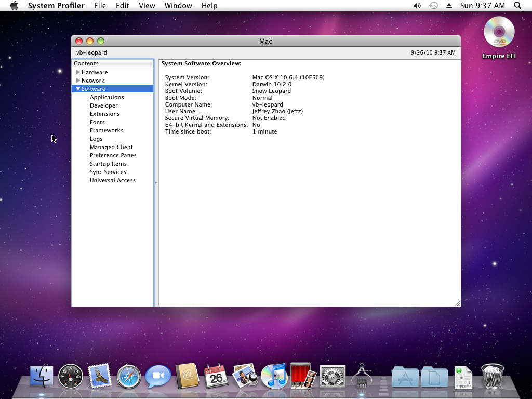Viewport: 532px width, 399px height.
Task: Click the volume icon in menu bar
Action: coord(417,5)
